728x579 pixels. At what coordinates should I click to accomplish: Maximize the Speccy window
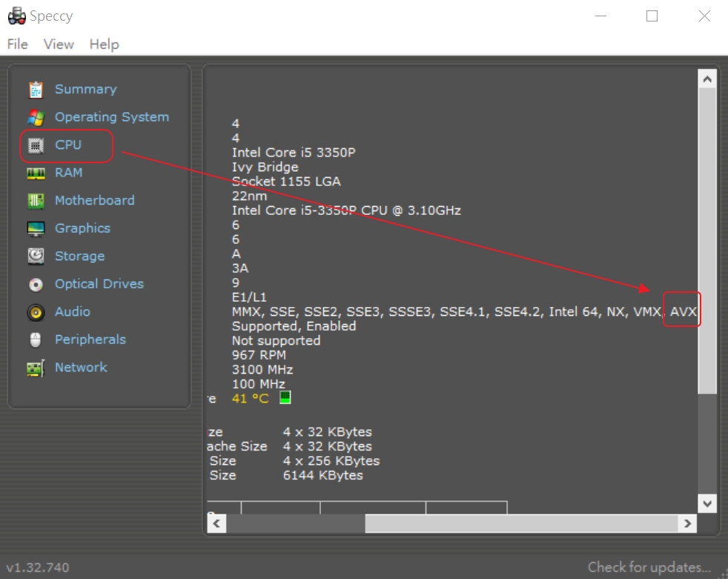point(652,16)
